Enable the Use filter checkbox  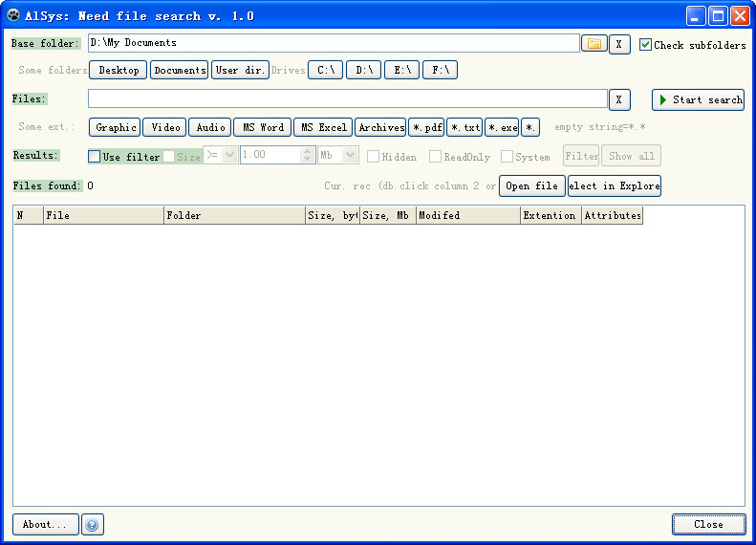click(x=95, y=157)
